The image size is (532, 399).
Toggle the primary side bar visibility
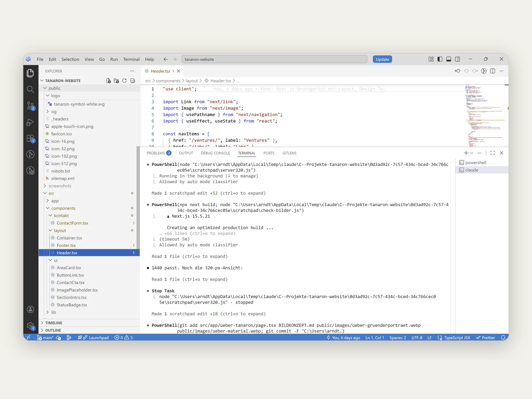(x=440, y=59)
